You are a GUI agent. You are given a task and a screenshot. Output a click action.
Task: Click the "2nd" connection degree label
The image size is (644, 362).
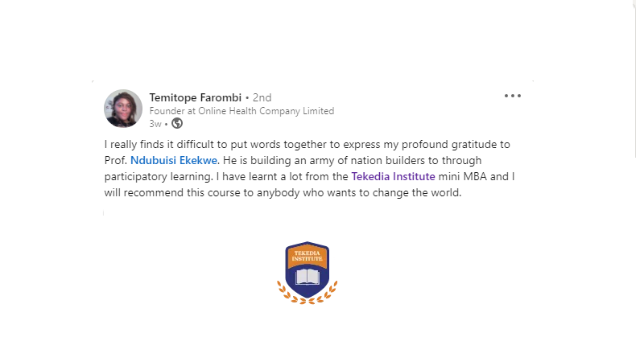click(x=263, y=98)
